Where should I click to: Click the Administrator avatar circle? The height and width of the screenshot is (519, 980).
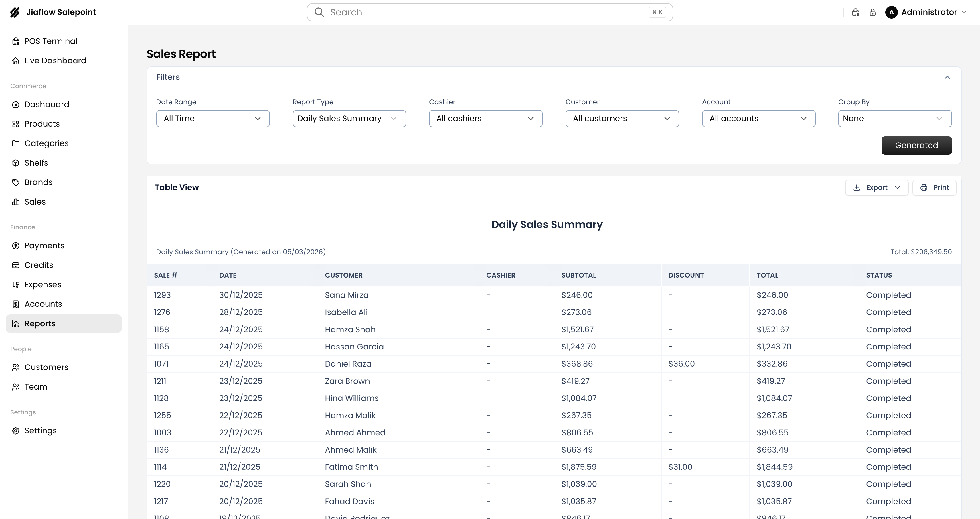(x=891, y=12)
